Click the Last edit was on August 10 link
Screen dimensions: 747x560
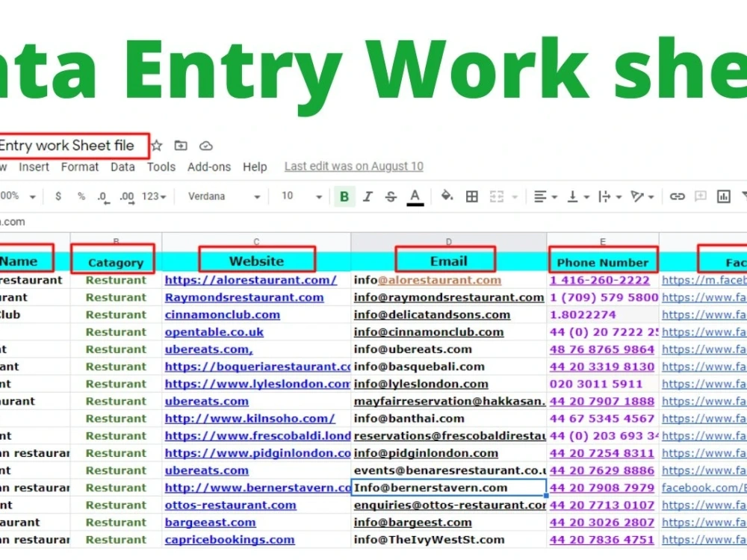(x=353, y=166)
